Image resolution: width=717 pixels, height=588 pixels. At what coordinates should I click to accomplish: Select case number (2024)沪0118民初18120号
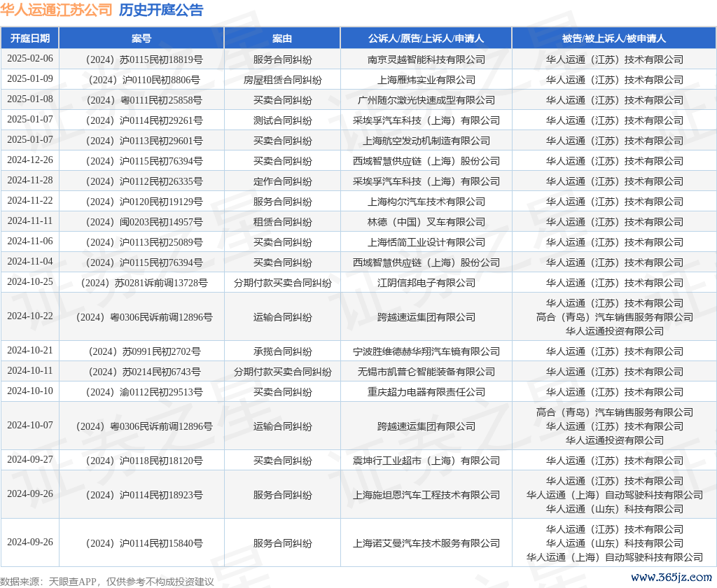[144, 461]
